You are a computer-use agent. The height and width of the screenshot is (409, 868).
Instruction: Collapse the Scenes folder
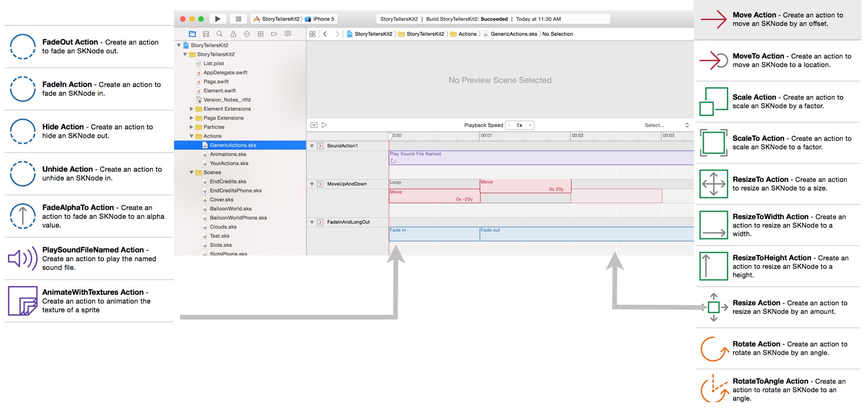pyautogui.click(x=191, y=173)
